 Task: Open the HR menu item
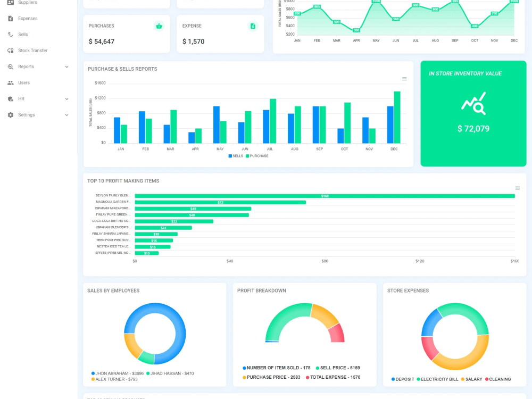21,99
